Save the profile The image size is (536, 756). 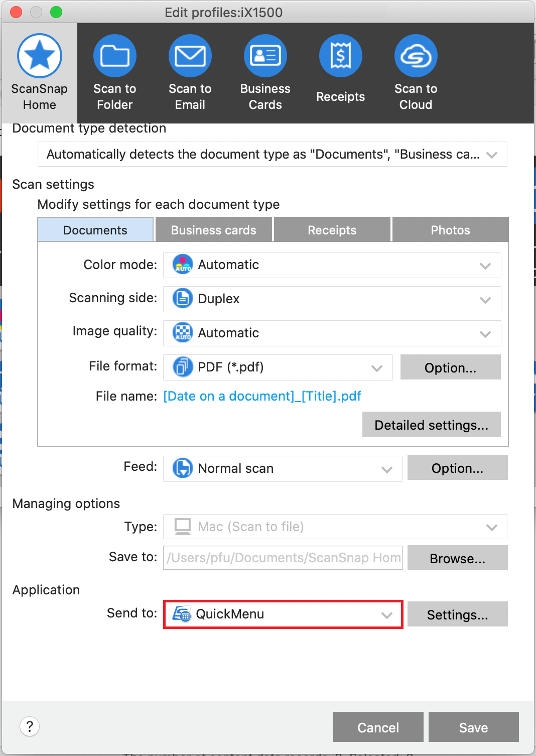[474, 727]
